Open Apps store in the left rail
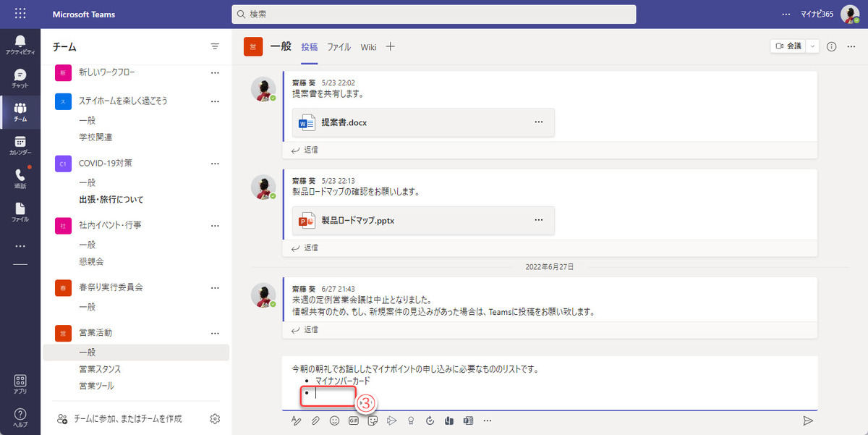This screenshot has height=435, width=868. pyautogui.click(x=20, y=384)
